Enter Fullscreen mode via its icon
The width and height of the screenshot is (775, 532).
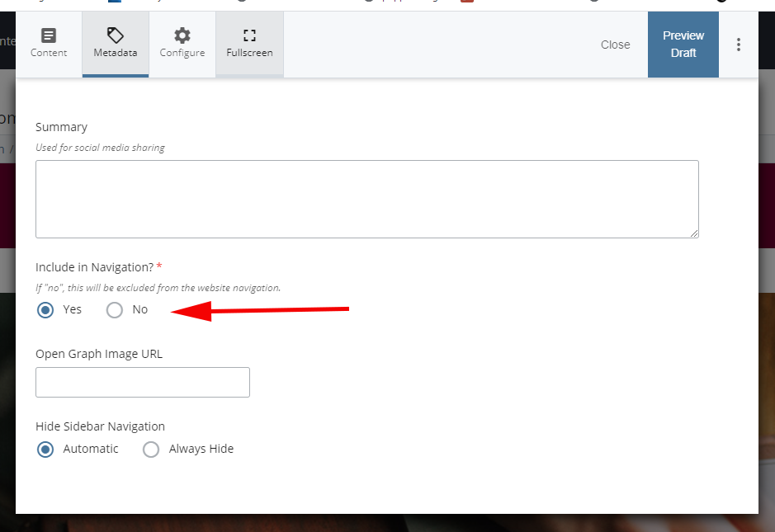click(249, 35)
